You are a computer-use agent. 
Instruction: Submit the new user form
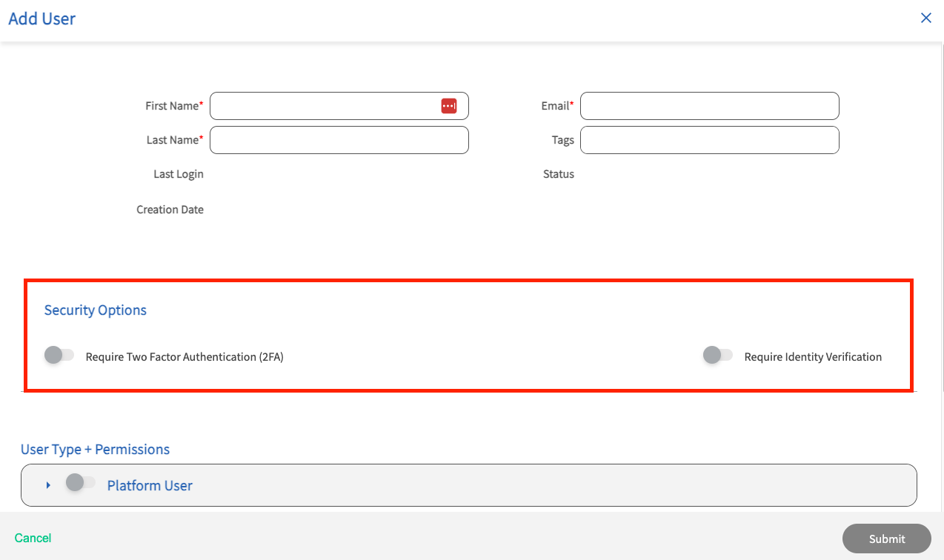(887, 539)
